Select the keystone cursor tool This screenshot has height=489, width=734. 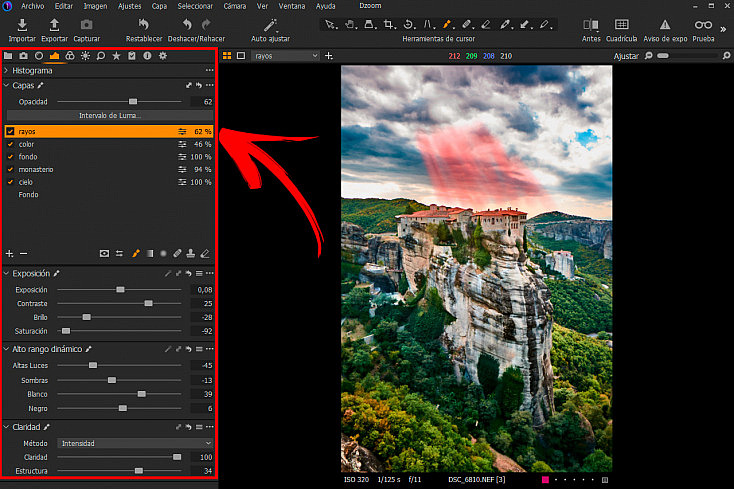428,24
